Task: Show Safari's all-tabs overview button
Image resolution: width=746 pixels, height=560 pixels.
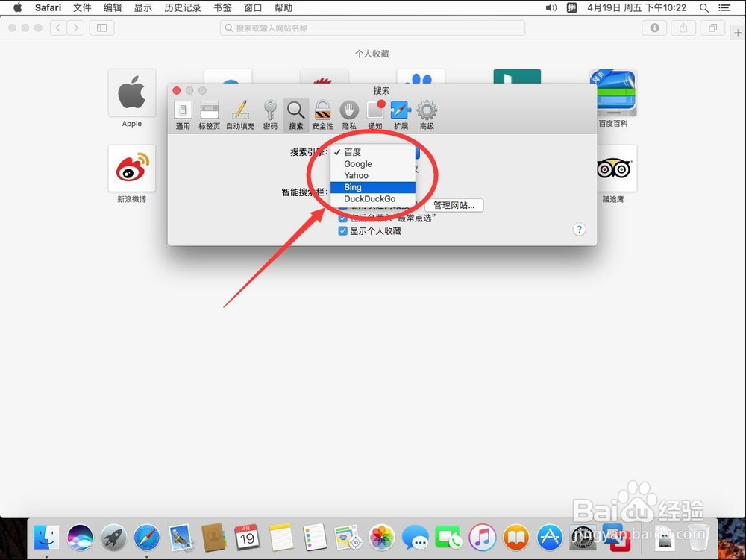Action: tap(712, 28)
